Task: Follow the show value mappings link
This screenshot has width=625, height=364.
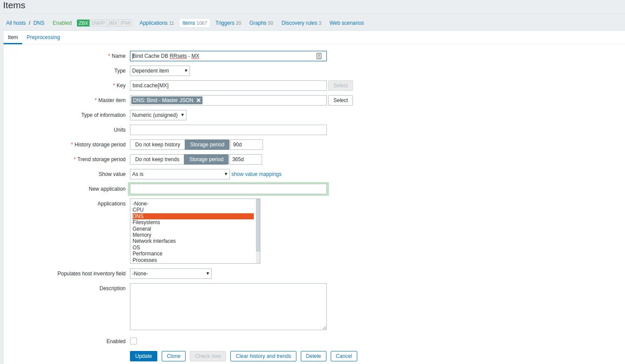Action: click(x=256, y=174)
